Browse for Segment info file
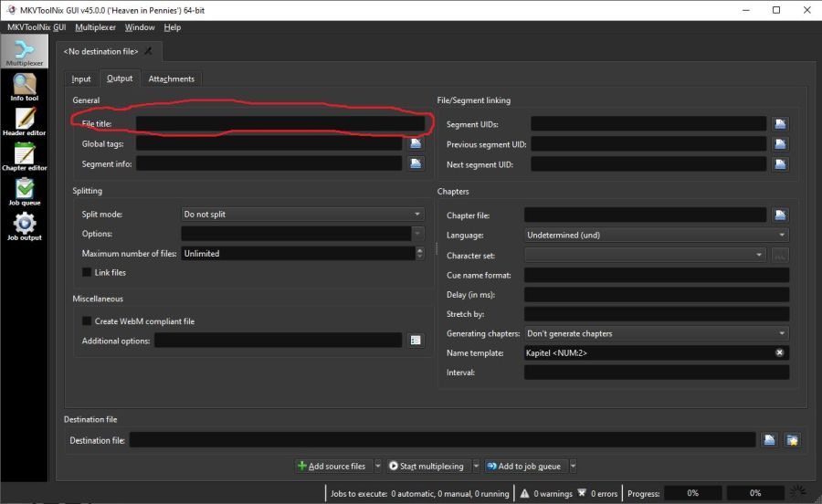822x504 pixels. [416, 163]
